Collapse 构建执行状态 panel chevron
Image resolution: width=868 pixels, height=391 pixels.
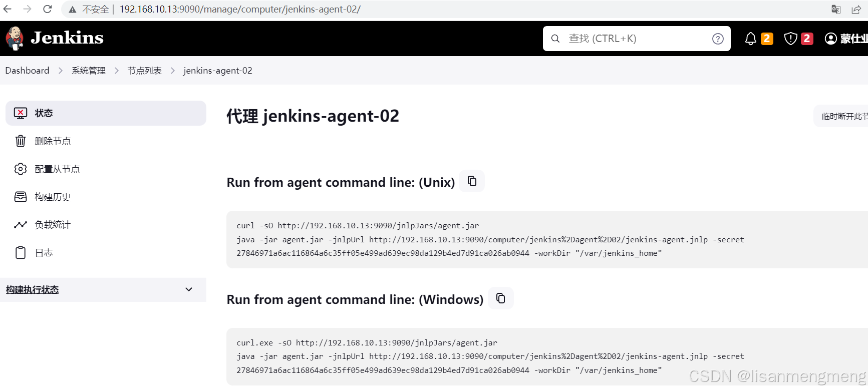tap(189, 289)
